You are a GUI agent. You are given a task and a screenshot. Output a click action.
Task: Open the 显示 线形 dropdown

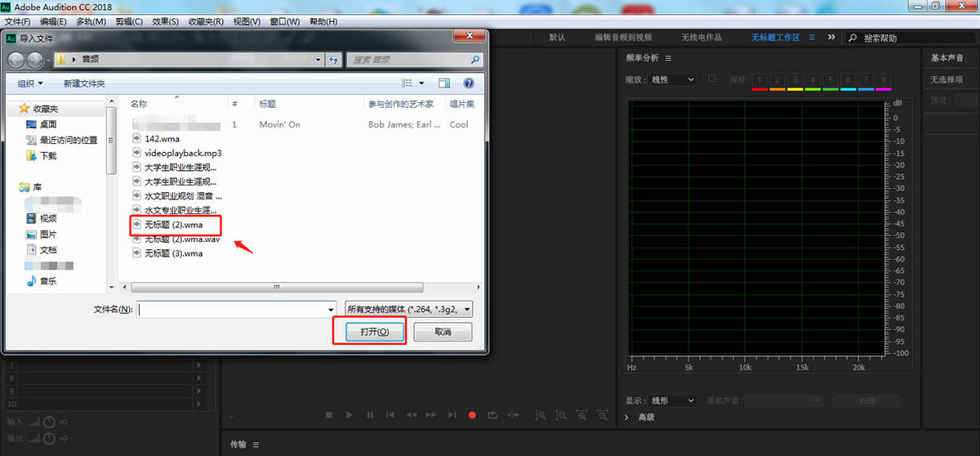tap(673, 400)
